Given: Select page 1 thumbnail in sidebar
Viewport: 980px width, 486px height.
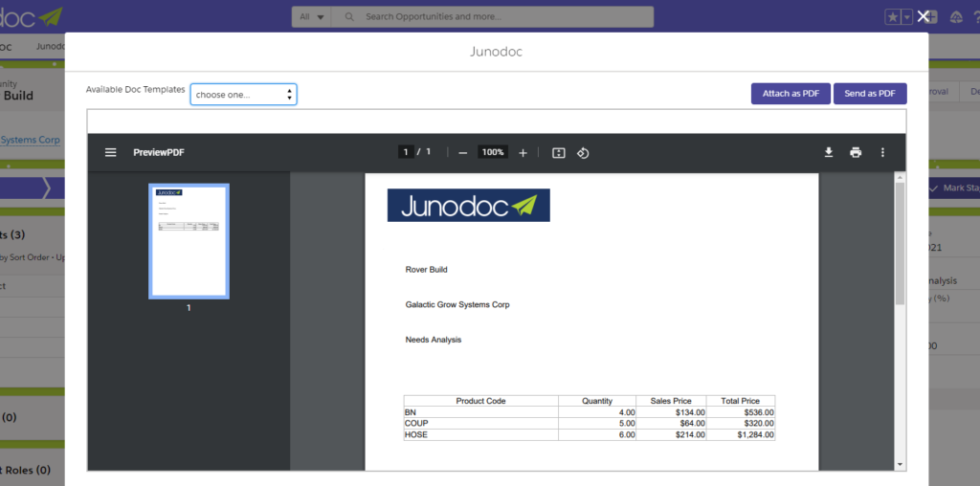Looking at the screenshot, I should click(x=189, y=241).
